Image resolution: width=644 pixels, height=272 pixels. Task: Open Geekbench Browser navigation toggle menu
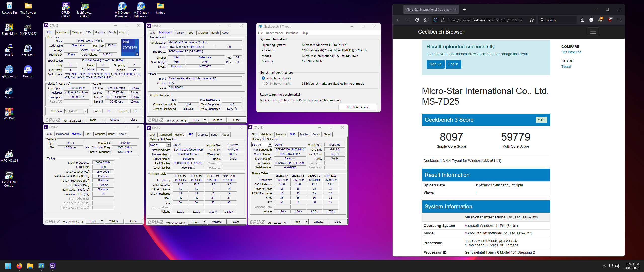click(x=593, y=32)
